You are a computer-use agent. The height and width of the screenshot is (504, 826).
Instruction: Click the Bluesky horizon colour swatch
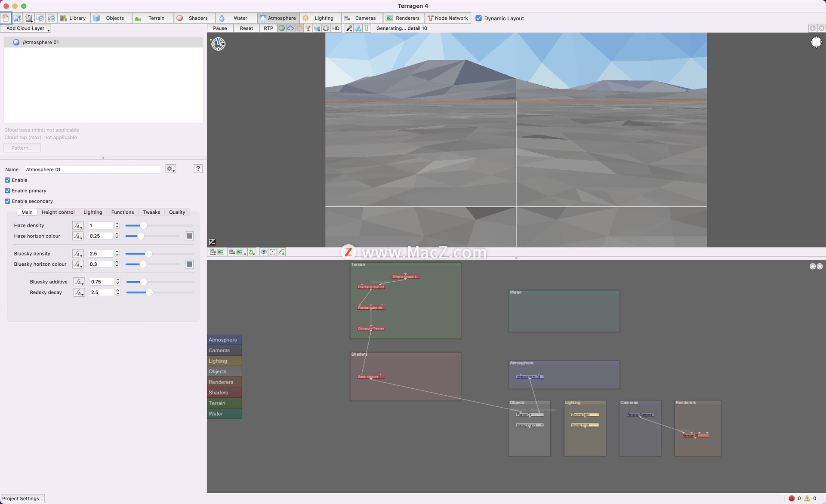tap(189, 264)
